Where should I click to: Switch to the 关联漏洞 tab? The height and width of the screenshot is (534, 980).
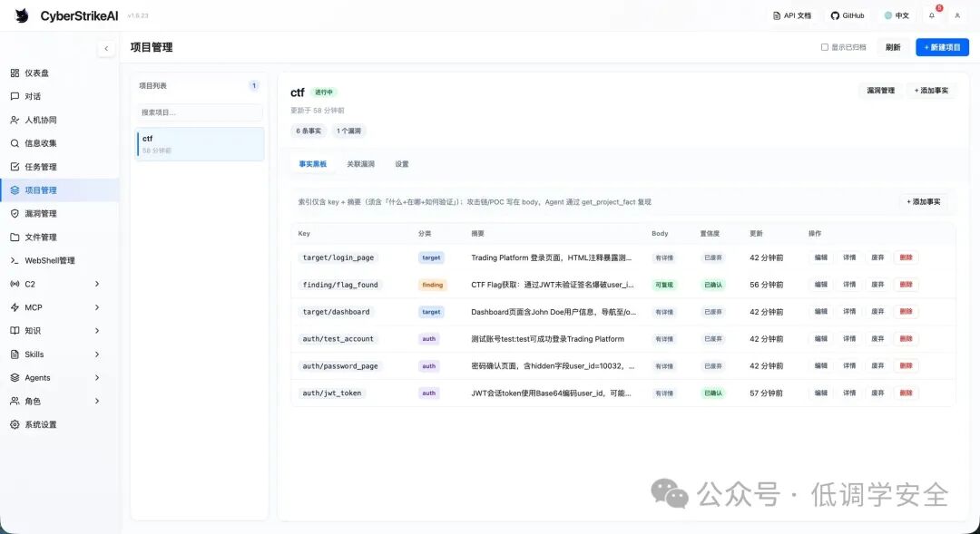click(360, 164)
